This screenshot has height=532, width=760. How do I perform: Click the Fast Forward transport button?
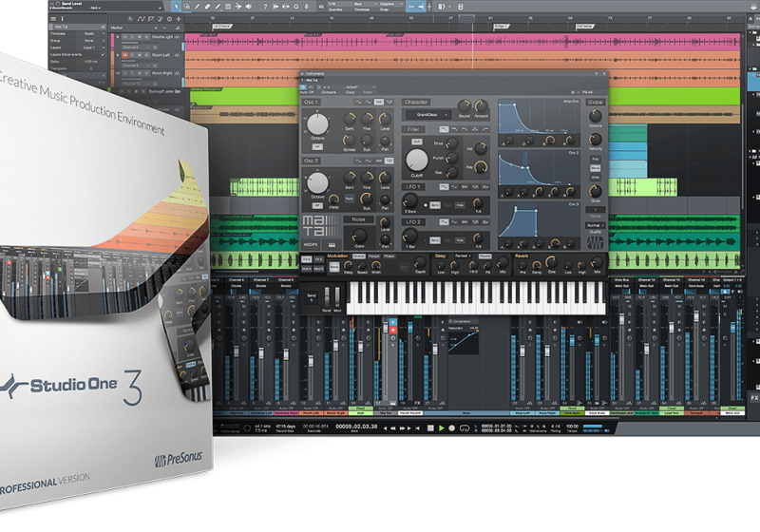click(x=402, y=428)
